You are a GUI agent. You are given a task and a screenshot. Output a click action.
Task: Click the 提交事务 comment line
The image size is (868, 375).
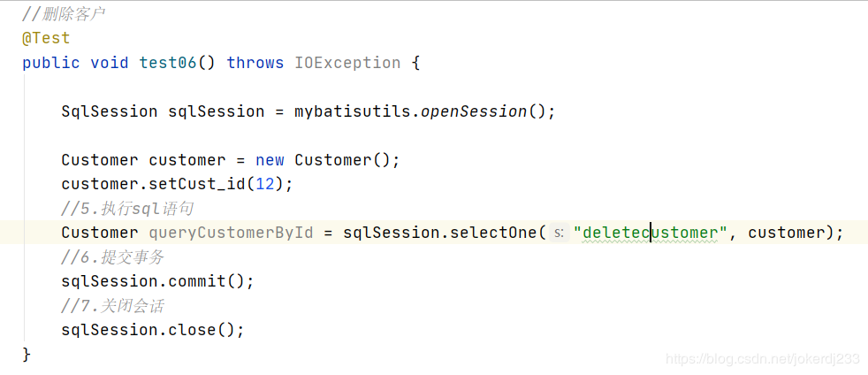pos(112,257)
